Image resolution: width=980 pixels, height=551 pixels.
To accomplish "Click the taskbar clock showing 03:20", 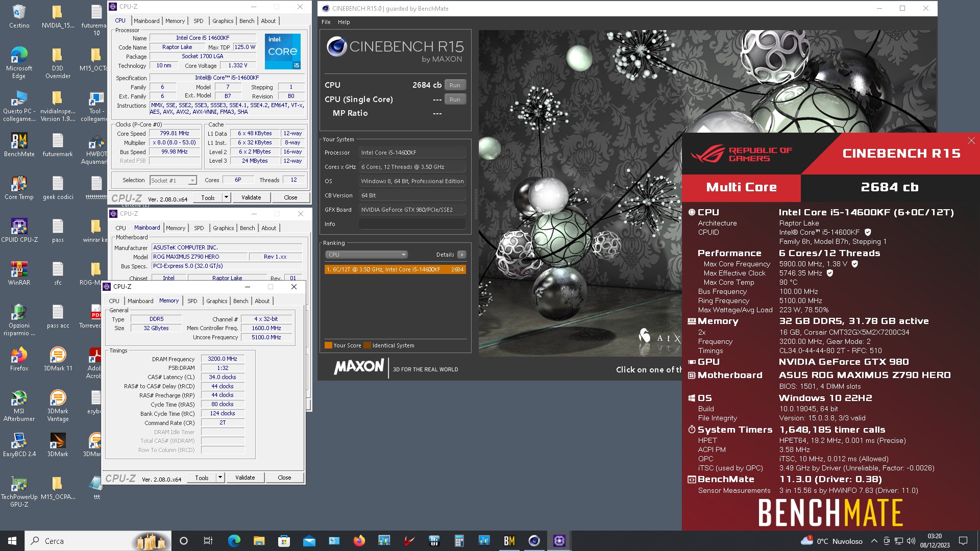I will (x=935, y=541).
